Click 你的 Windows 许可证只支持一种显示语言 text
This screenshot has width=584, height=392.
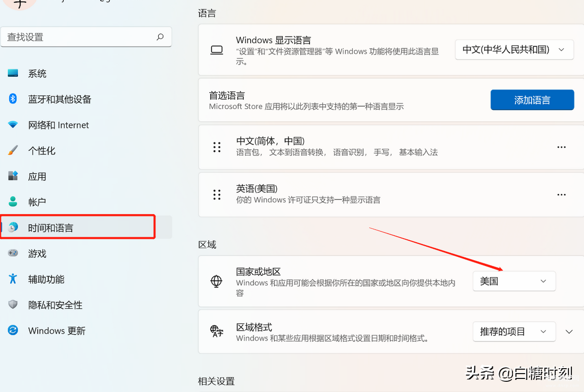pyautogui.click(x=308, y=200)
